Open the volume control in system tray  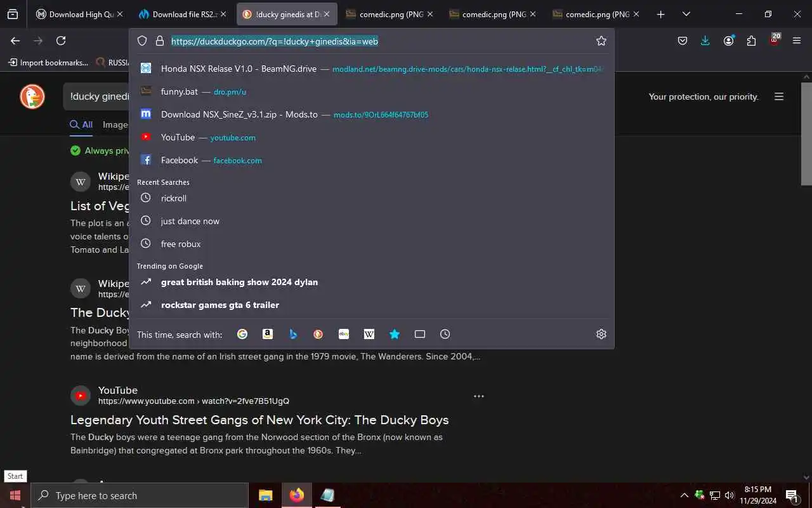(730, 495)
